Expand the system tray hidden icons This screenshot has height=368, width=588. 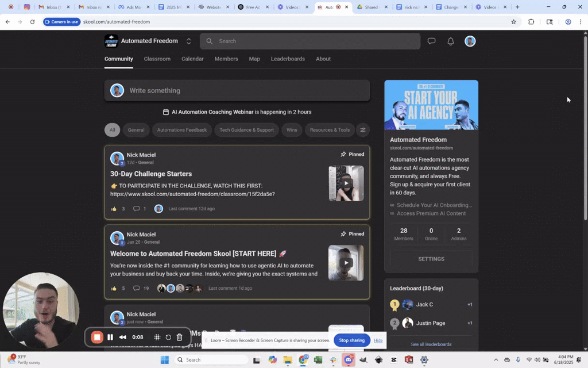[x=496, y=360]
